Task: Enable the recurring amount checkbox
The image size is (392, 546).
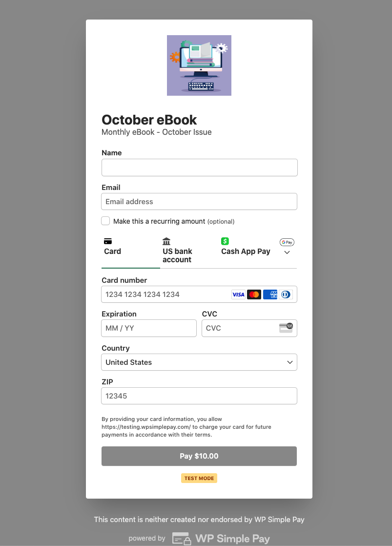Action: click(x=105, y=221)
